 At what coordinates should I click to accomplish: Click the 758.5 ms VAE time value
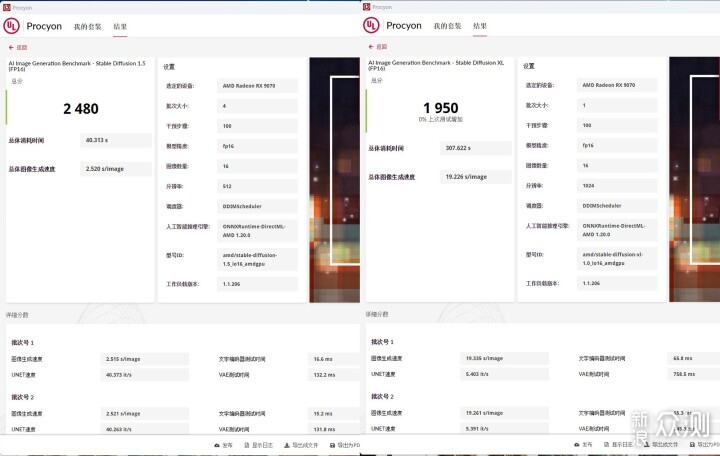(693, 374)
